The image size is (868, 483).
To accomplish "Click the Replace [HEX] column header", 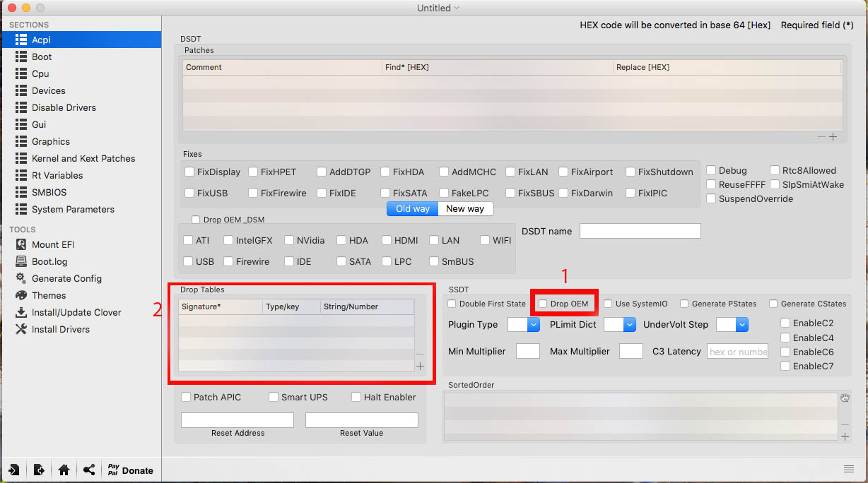I will click(727, 67).
